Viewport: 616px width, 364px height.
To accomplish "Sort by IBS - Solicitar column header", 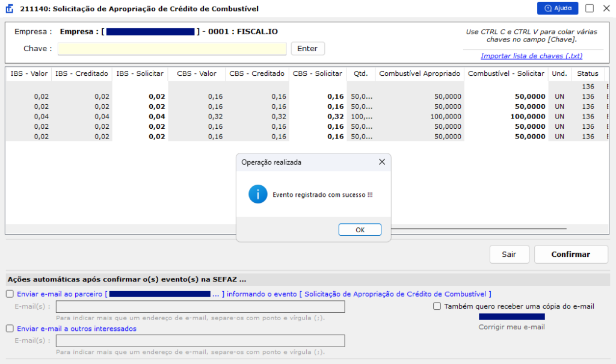I will pos(140,73).
